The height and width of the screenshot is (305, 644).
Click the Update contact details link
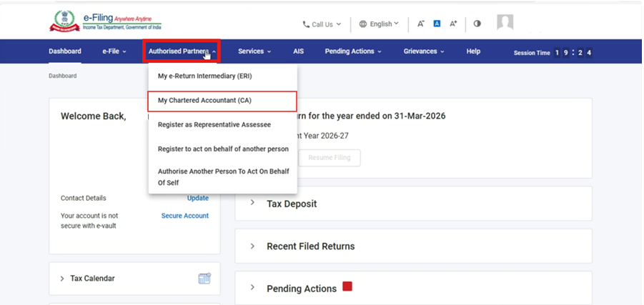point(197,198)
